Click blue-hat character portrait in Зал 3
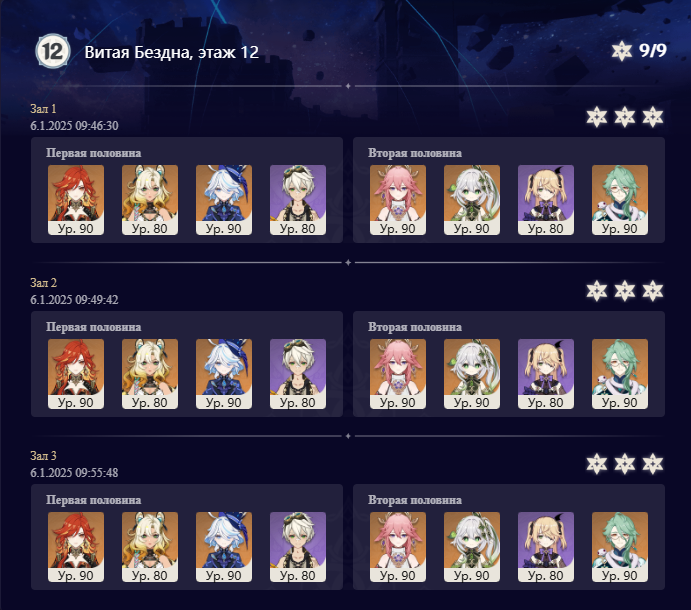Screen dimensions: 691x610 (x=224, y=547)
